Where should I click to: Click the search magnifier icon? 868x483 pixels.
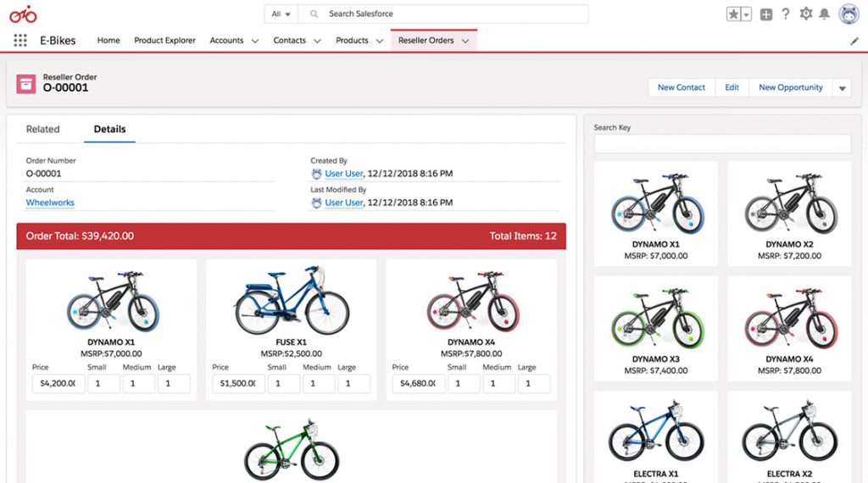pyautogui.click(x=314, y=14)
